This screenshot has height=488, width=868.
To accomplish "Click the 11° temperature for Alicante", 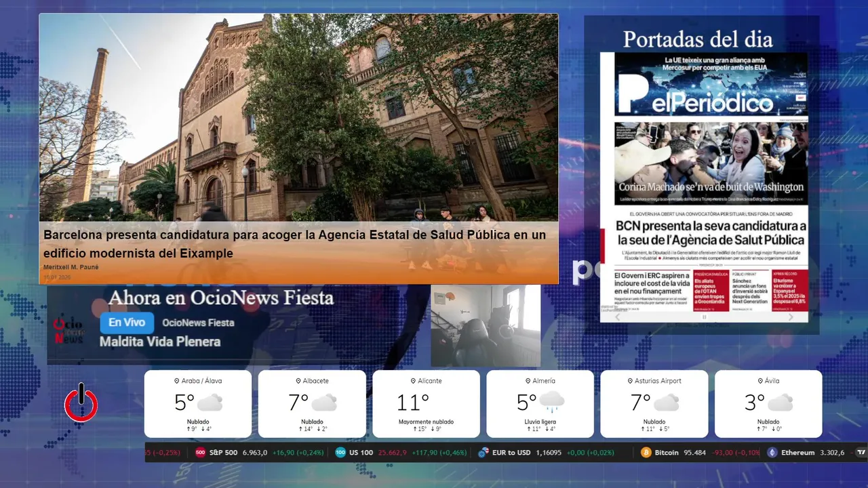I will point(413,403).
